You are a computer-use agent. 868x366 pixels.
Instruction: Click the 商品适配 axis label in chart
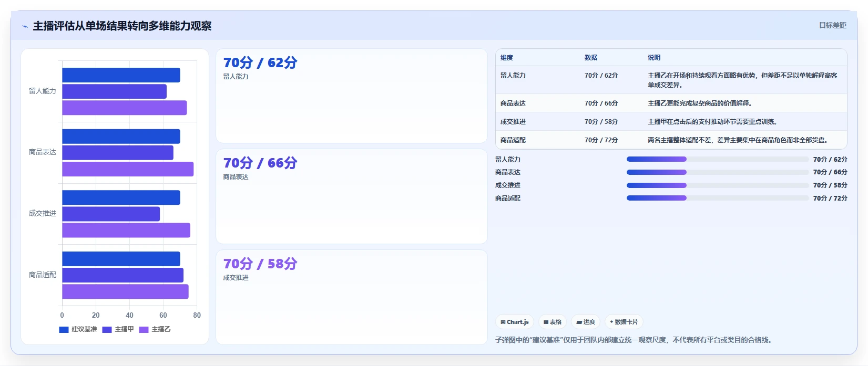[42, 275]
